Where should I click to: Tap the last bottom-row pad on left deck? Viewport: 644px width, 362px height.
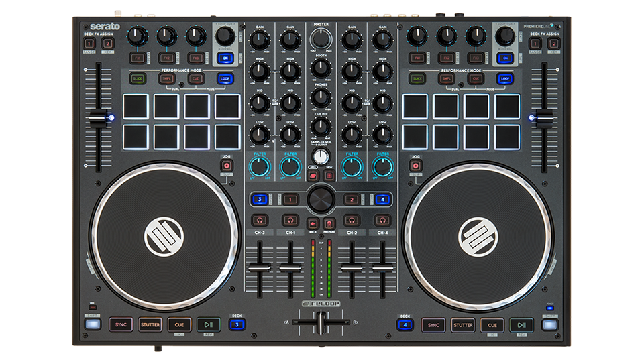[227, 137]
